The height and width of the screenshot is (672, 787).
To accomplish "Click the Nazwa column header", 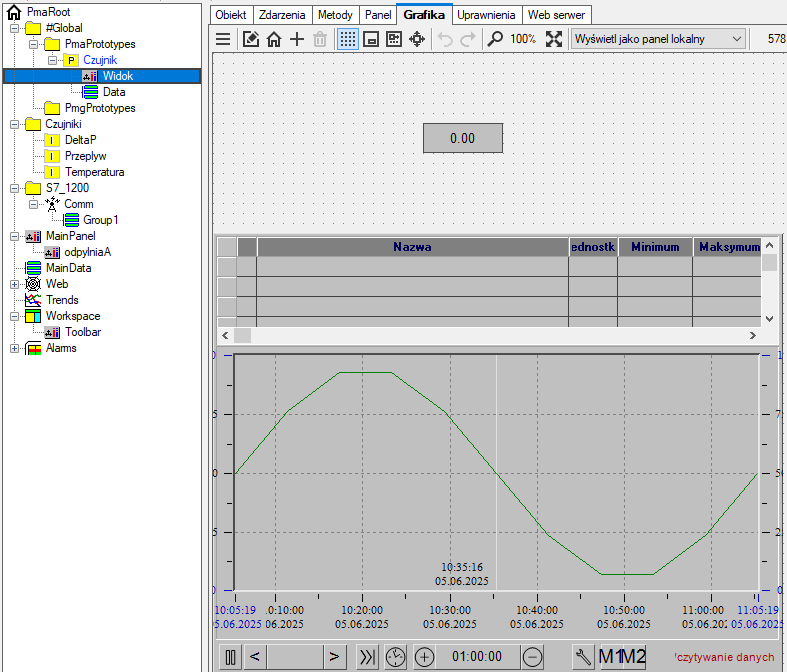I will coord(412,247).
